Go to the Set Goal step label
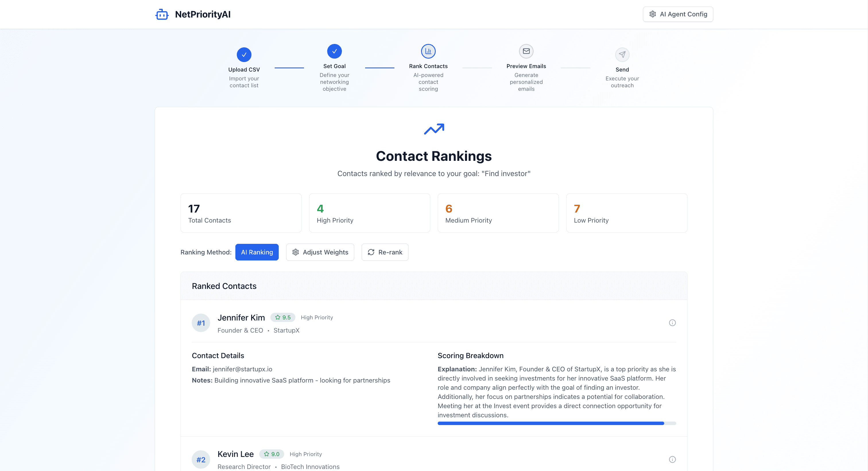The width and height of the screenshot is (868, 471). 334,66
